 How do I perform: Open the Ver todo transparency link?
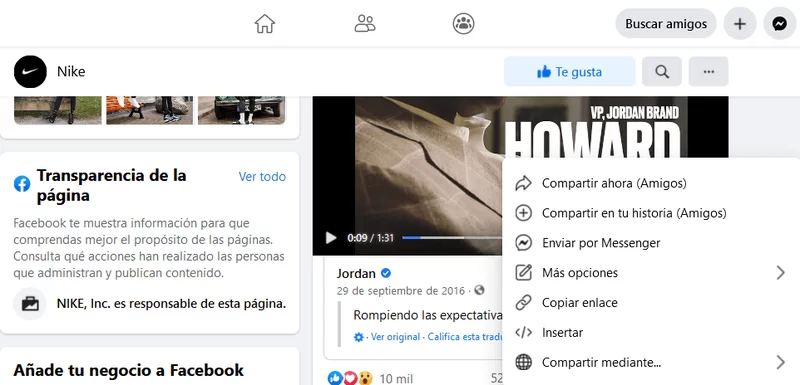(262, 176)
